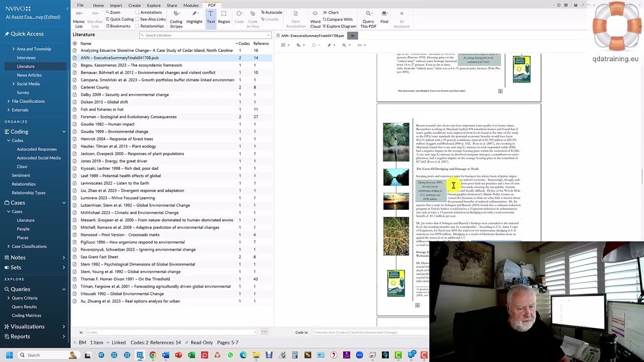Open Google Chrome from the taskbar

point(152,355)
